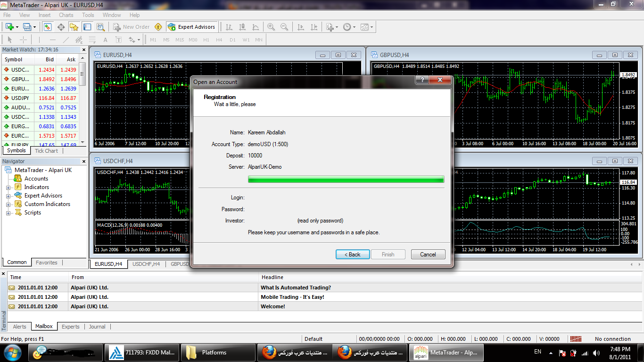The image size is (644, 362).
Task: Click the Market Watch vertical scrollbar
Action: (83, 100)
